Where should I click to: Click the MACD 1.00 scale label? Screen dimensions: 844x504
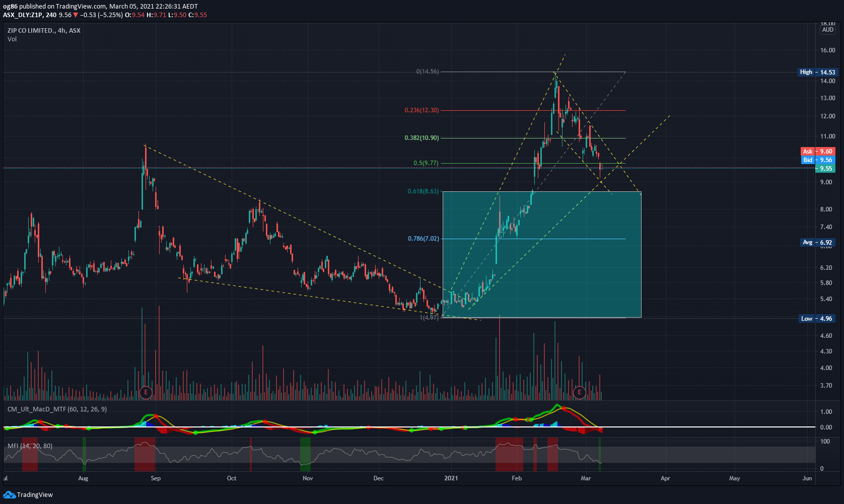tap(826, 412)
